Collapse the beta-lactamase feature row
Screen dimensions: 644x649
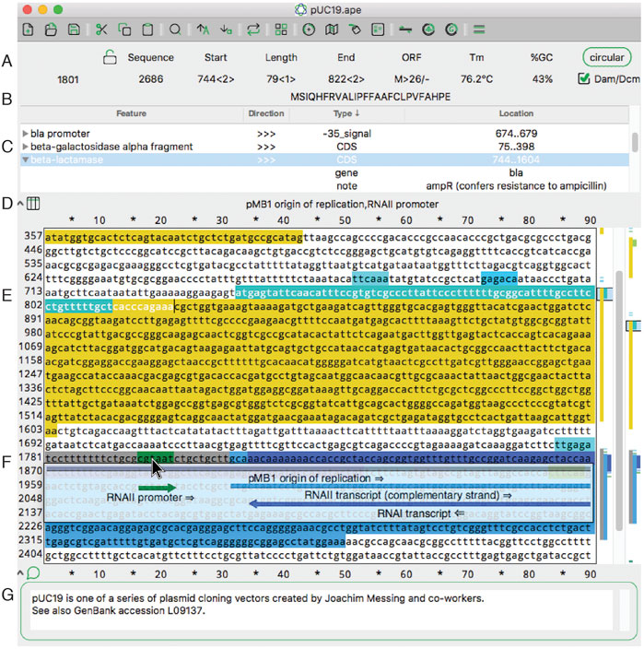coord(25,159)
